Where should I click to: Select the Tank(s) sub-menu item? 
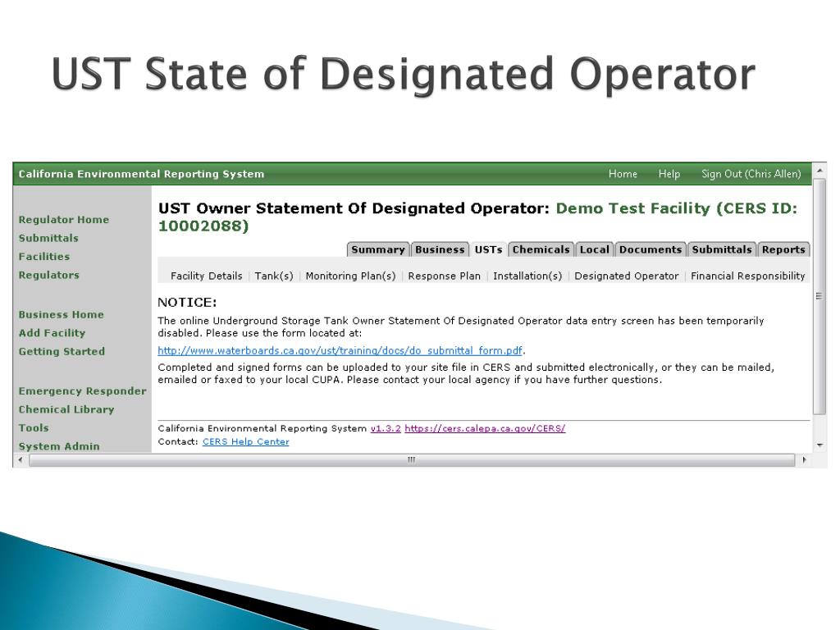(x=274, y=276)
